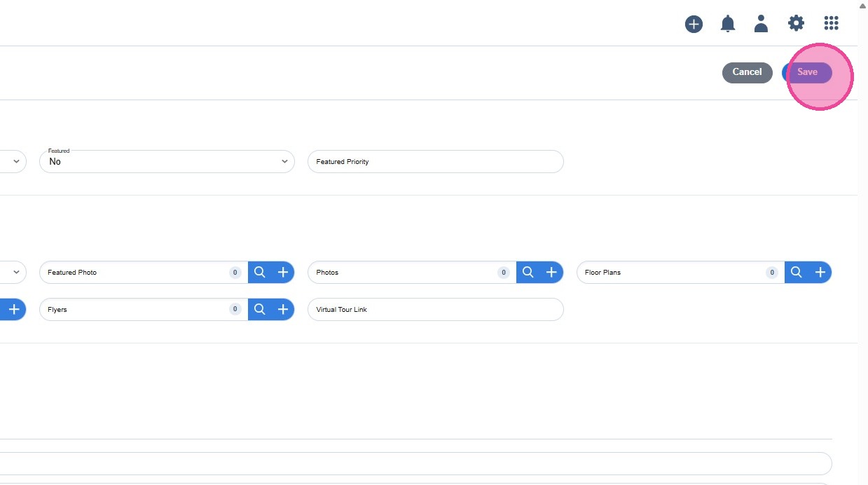Click the long text field at bottom

(x=416, y=463)
